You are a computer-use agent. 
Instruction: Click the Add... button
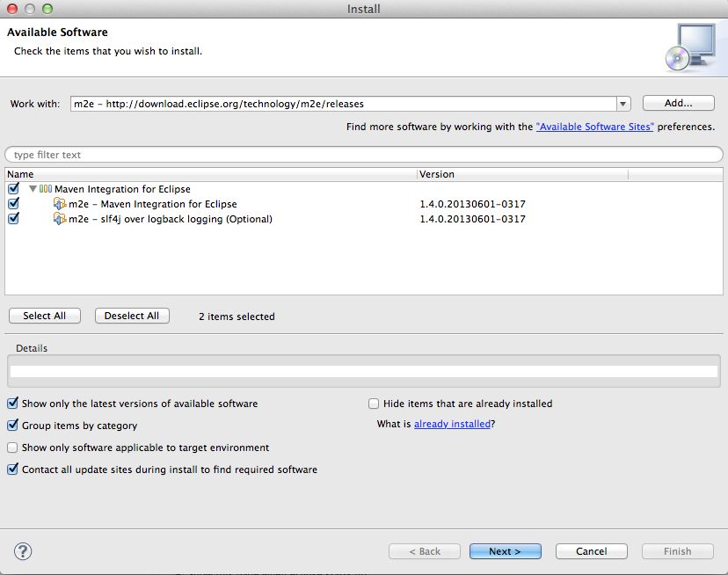(678, 103)
